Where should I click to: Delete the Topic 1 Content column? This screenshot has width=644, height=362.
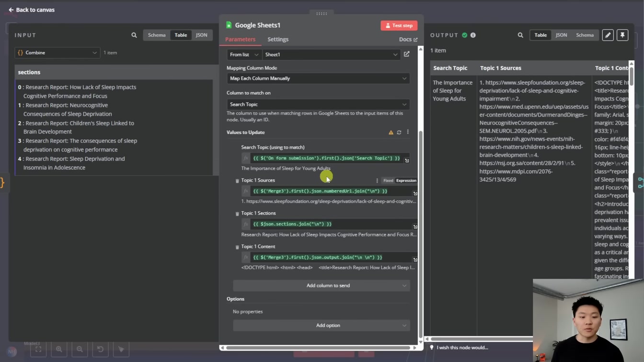coord(237,247)
